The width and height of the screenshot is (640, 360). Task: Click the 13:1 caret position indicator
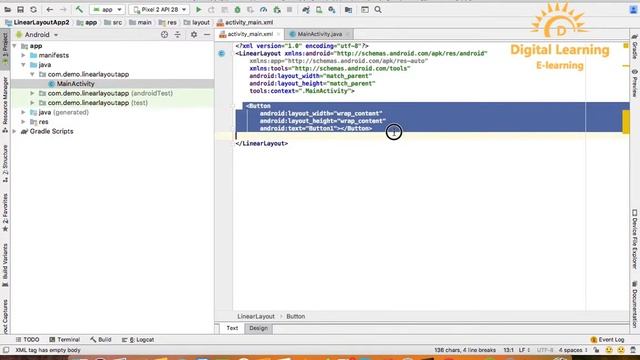coord(509,350)
